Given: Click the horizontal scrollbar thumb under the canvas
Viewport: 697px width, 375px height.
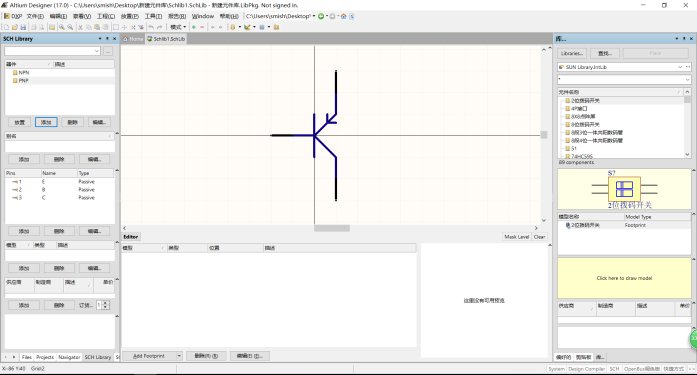Looking at the screenshot, I should 332,228.
